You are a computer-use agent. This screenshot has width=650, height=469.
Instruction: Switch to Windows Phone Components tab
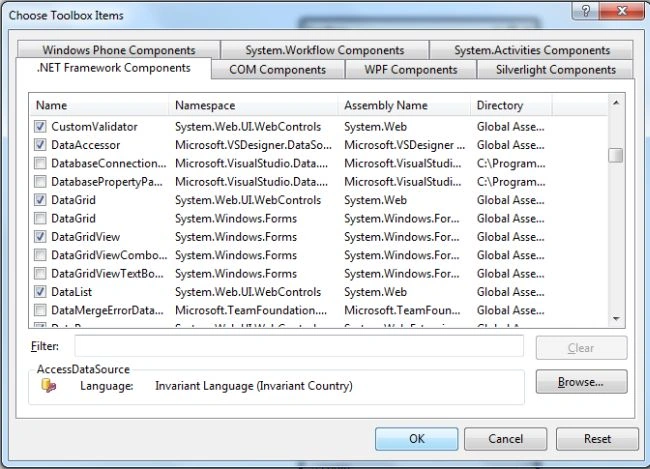point(119,50)
